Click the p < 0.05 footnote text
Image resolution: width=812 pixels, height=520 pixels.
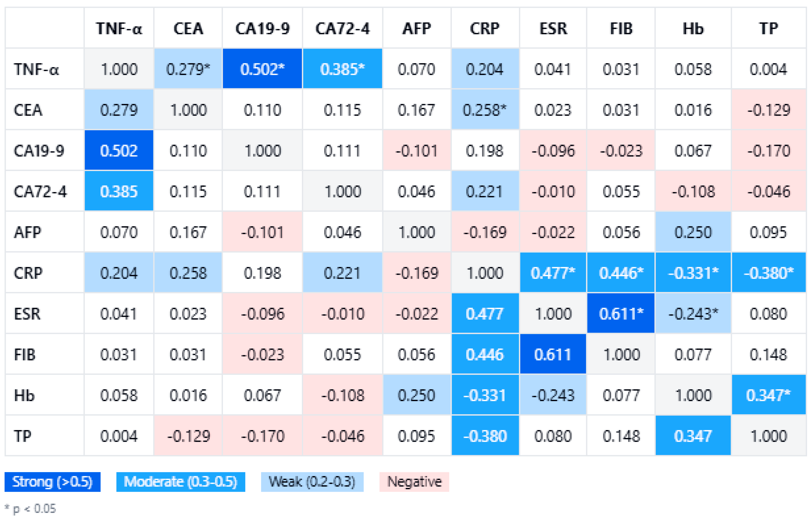click(x=34, y=509)
